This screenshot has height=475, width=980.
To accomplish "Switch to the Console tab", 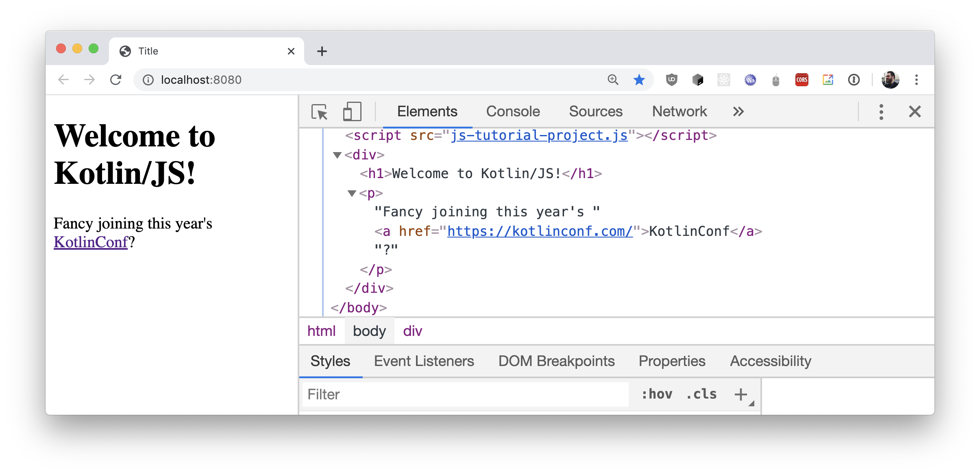I will point(513,111).
